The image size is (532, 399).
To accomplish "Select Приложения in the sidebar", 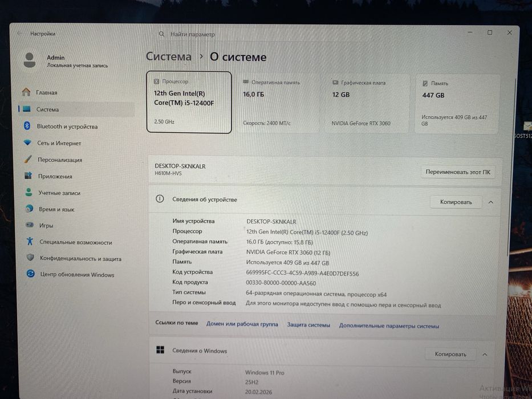I will click(x=78, y=176).
